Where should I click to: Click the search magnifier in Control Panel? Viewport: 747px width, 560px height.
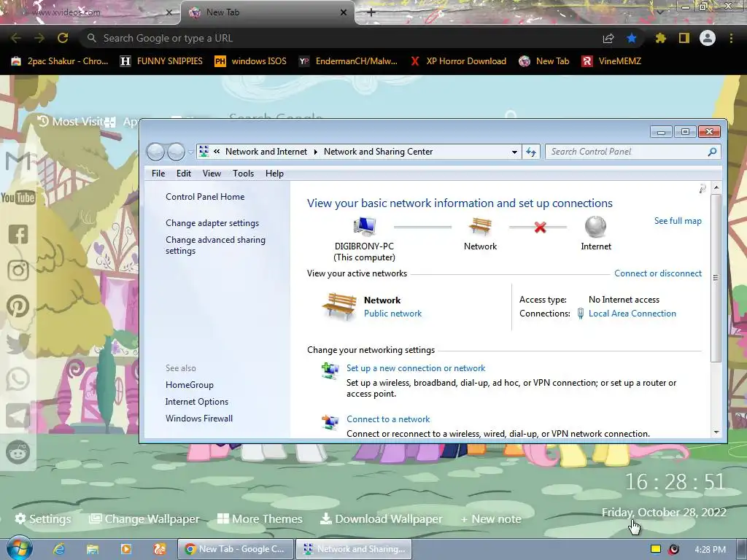(712, 152)
